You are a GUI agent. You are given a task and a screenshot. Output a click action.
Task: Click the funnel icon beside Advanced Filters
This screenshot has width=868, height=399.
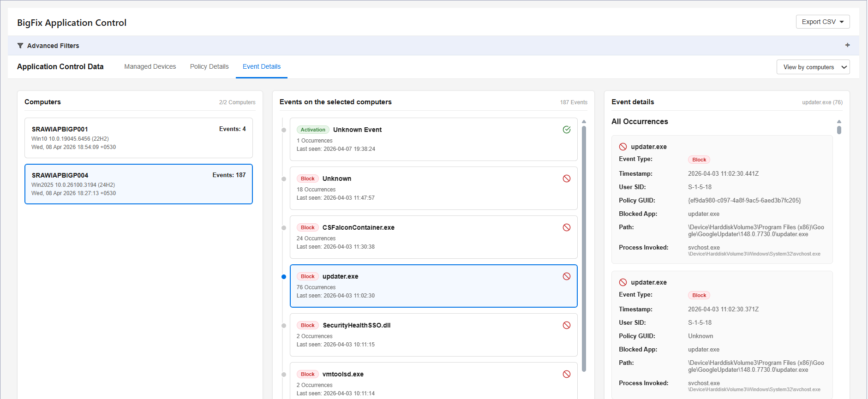(x=20, y=46)
